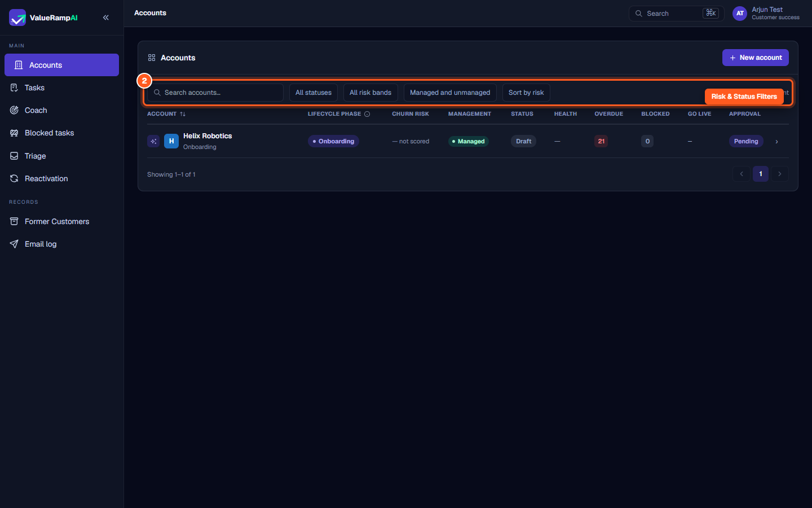
Task: Click the Accounts breadcrumb title in header
Action: click(150, 13)
